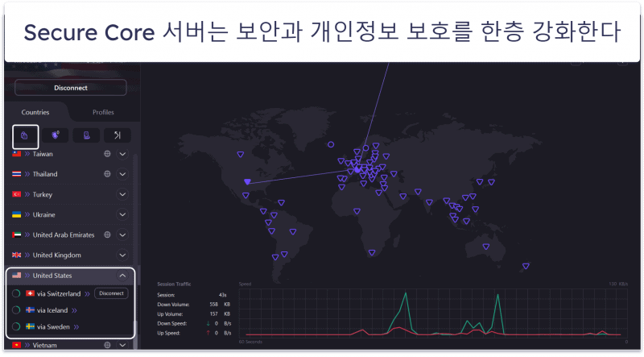Click the Turkey flag icon

(16, 194)
